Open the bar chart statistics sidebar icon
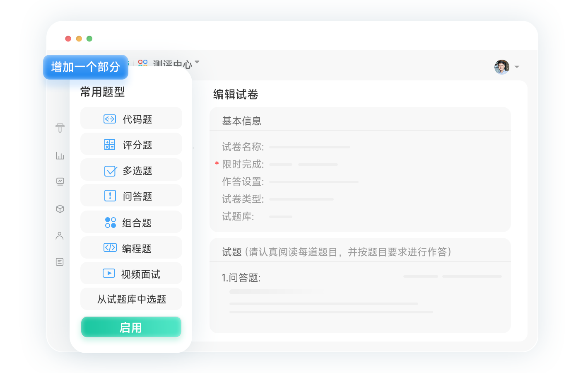 point(60,155)
